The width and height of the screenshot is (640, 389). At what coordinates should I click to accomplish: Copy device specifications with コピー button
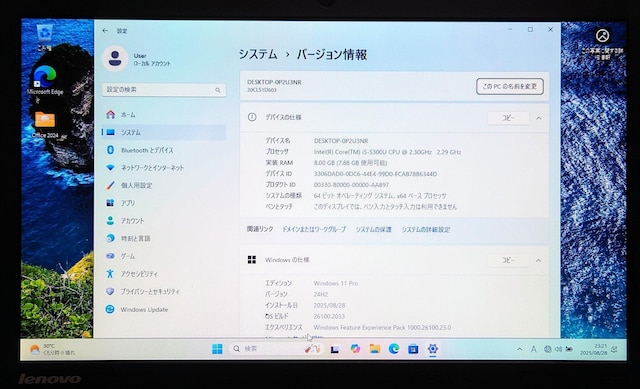point(508,118)
